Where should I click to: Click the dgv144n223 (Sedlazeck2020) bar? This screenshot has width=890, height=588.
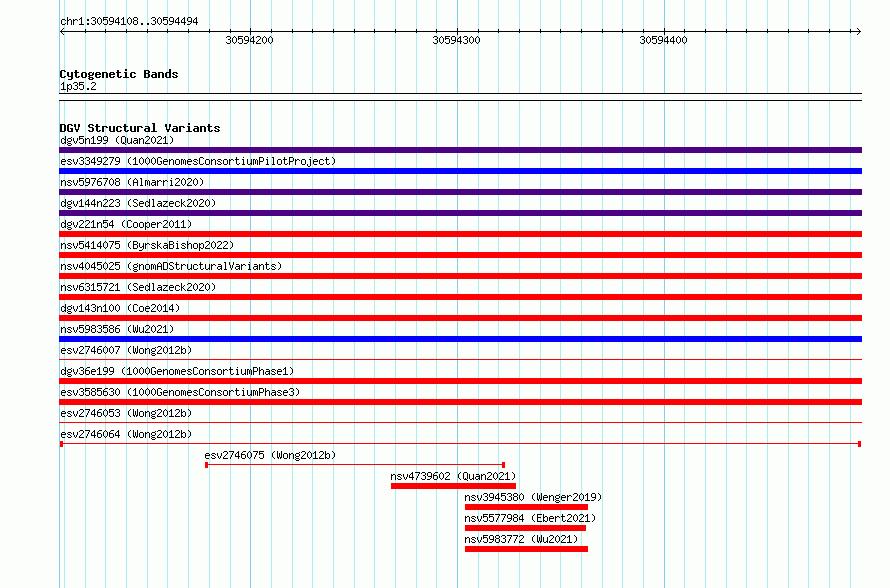(x=460, y=213)
